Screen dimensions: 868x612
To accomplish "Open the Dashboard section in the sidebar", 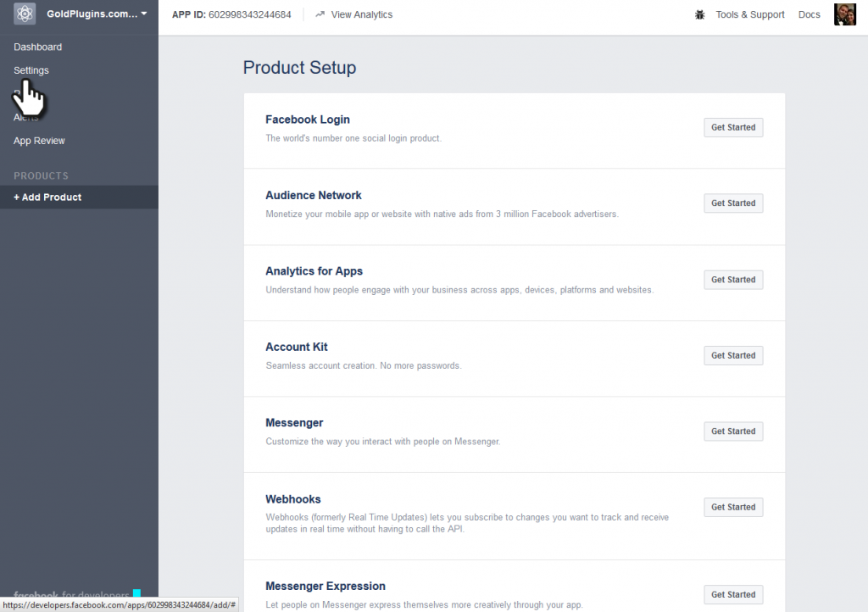I will (38, 47).
